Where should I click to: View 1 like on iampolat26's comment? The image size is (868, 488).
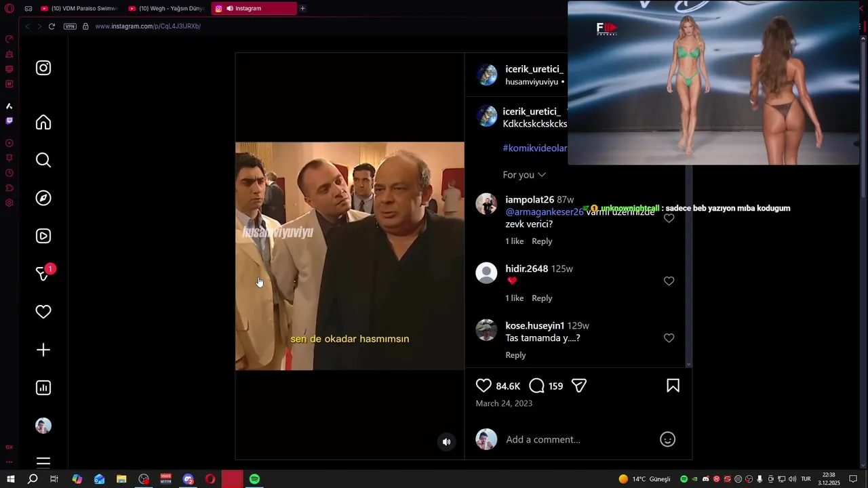pos(515,241)
